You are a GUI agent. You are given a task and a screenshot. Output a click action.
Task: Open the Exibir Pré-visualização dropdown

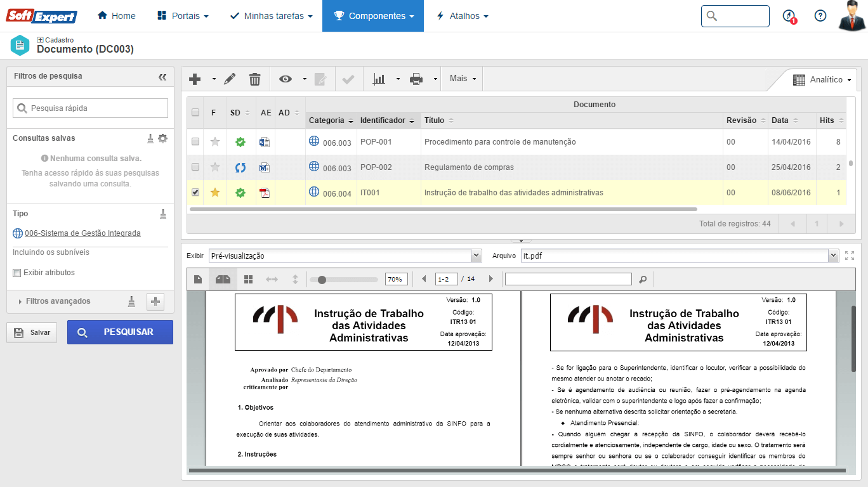pyautogui.click(x=476, y=256)
